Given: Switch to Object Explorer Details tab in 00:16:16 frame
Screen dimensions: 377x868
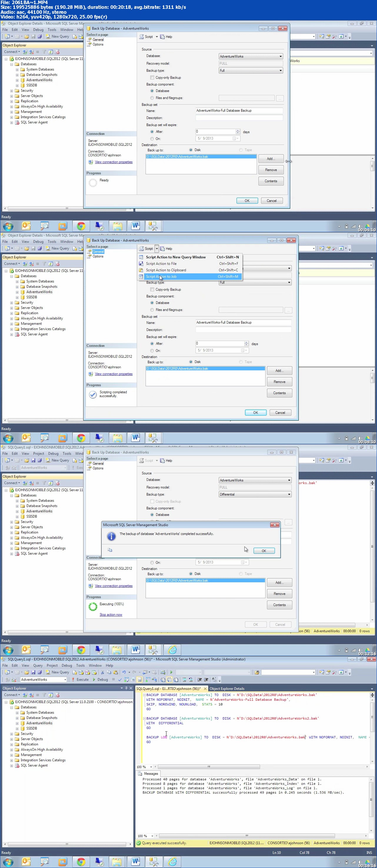Looking at the screenshot, I should click(x=227, y=688).
